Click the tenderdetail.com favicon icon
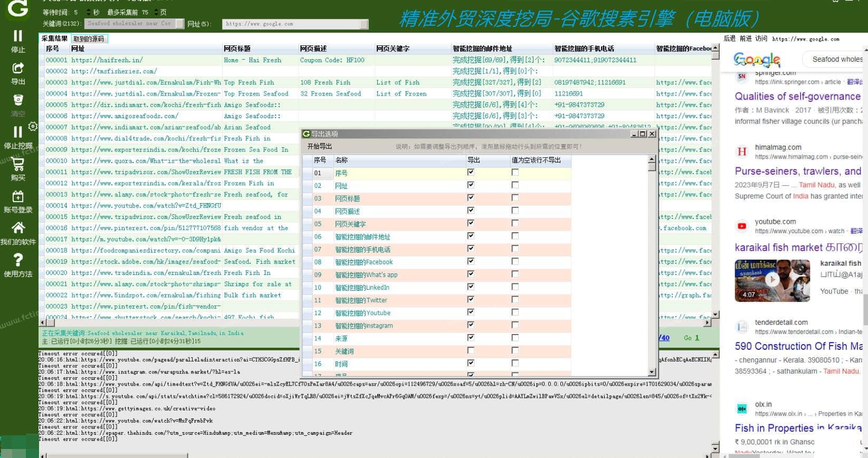 (x=742, y=327)
